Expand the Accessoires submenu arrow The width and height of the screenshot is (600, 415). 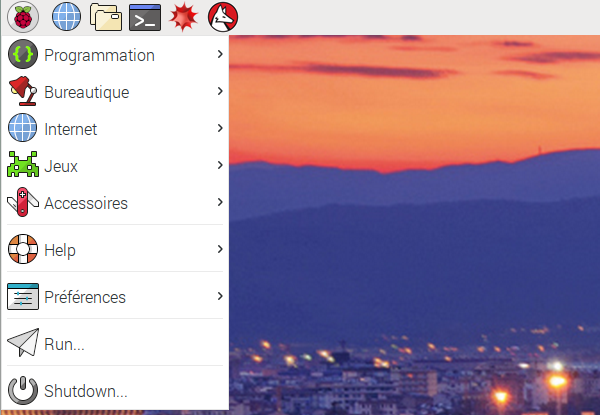tap(220, 202)
